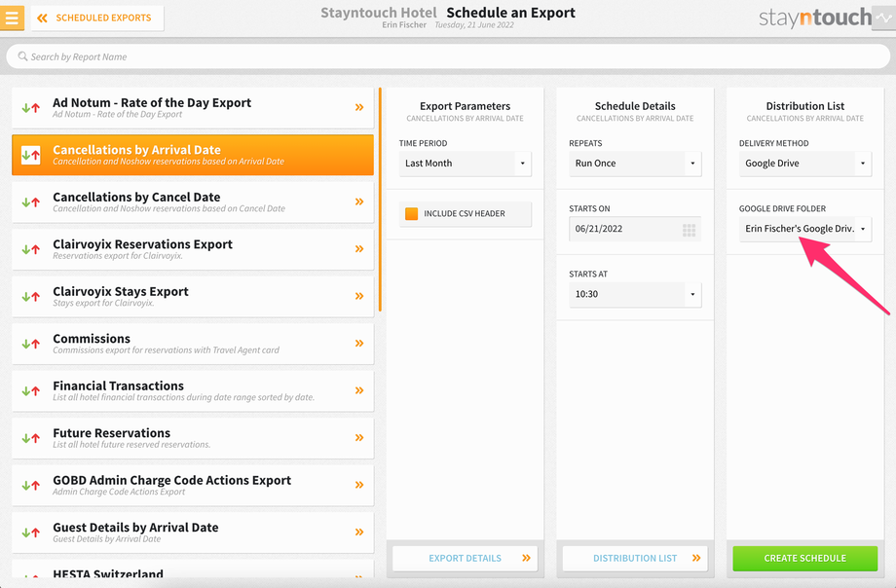896x588 pixels.
Task: Select Financial Transactions report
Action: pos(193,390)
